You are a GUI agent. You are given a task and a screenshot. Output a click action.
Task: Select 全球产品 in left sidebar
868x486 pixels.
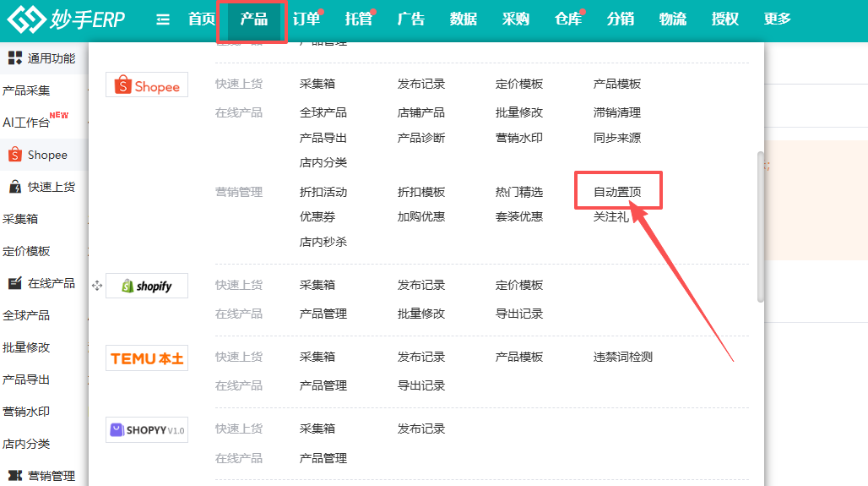point(26,315)
